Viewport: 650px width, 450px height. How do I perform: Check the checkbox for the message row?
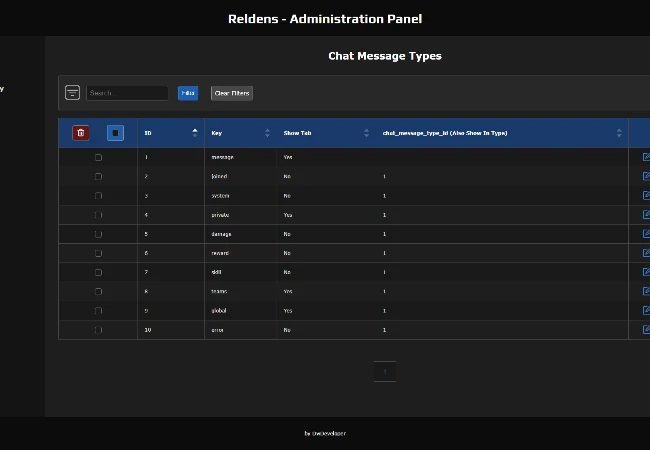click(x=98, y=157)
